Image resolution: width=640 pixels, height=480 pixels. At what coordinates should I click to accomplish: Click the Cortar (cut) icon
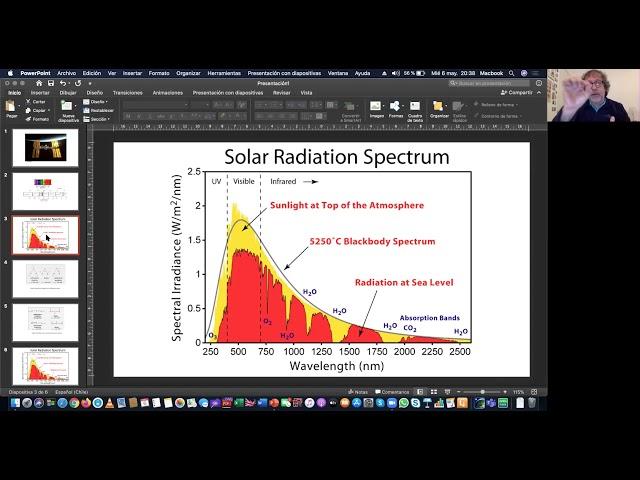click(37, 101)
